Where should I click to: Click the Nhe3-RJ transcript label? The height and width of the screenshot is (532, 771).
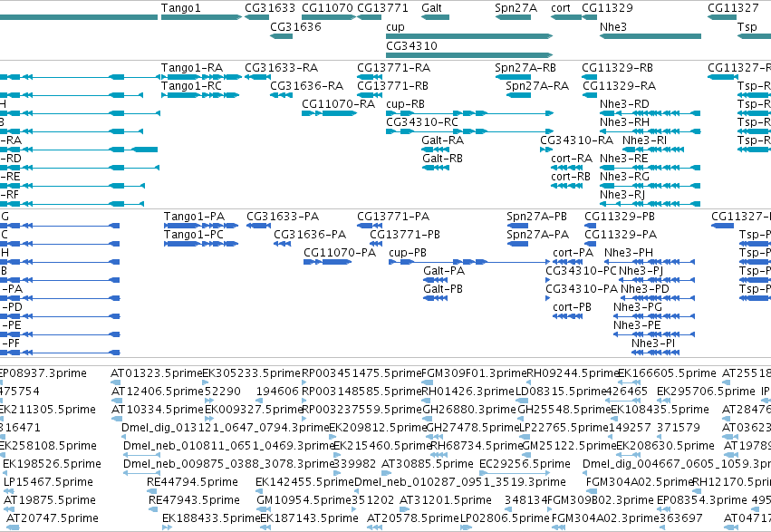tap(622, 195)
